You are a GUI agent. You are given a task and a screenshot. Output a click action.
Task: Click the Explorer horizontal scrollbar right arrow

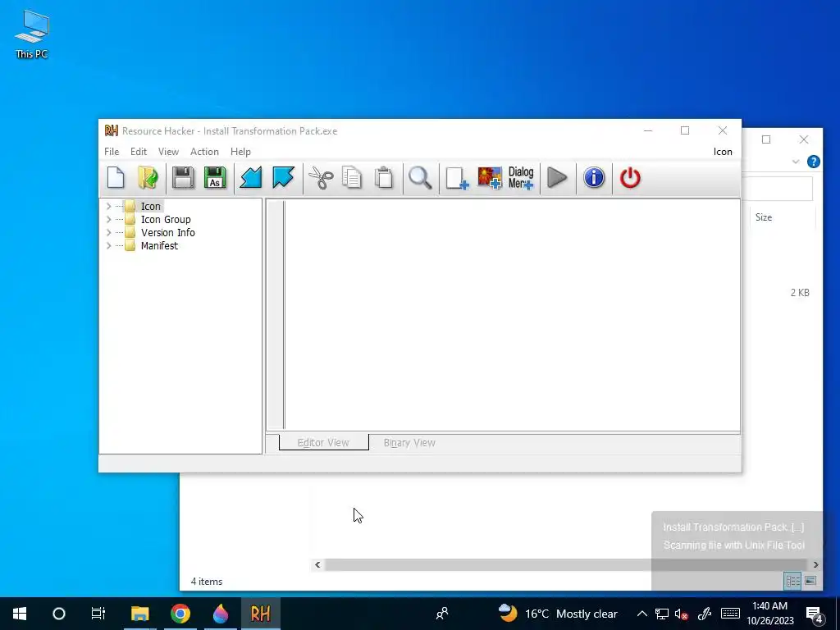[x=815, y=564]
